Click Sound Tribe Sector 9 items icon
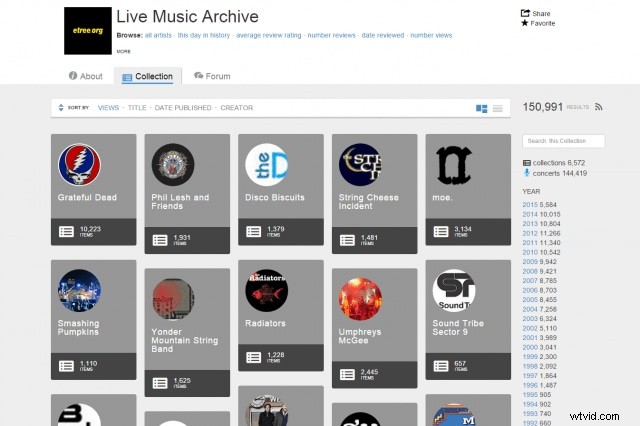The height and width of the screenshot is (426, 640). pos(441,366)
